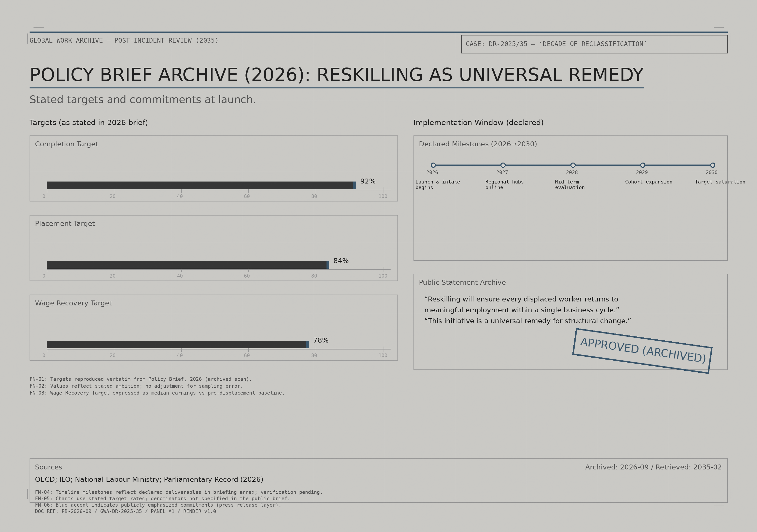Screen dimensions: 757x532
Task: Click the 2027 Regional hubs milestone marker
Action: (x=503, y=165)
